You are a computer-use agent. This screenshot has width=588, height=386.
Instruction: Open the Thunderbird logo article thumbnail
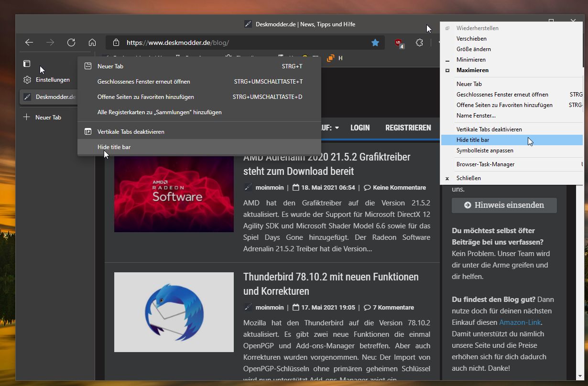coord(174,312)
